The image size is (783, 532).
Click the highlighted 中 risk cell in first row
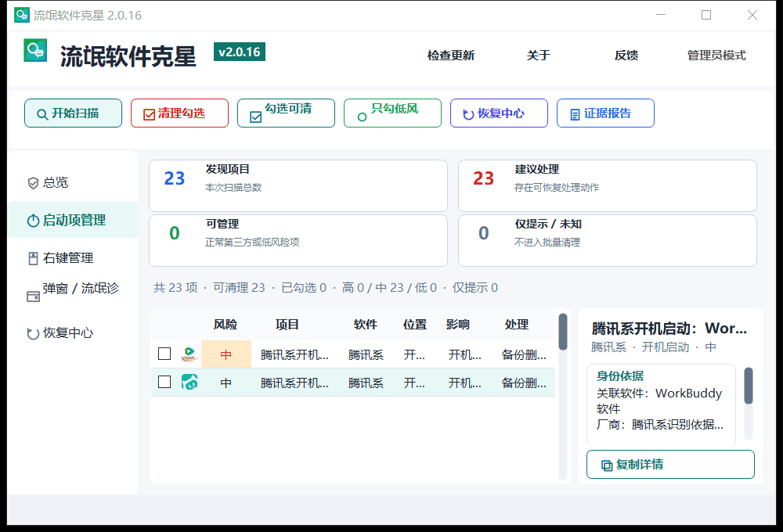pos(226,354)
